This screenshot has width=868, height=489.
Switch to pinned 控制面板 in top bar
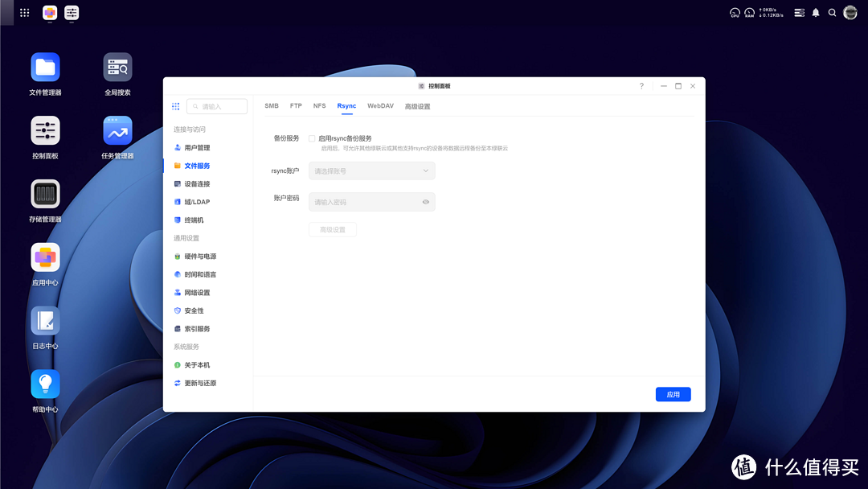coord(72,12)
